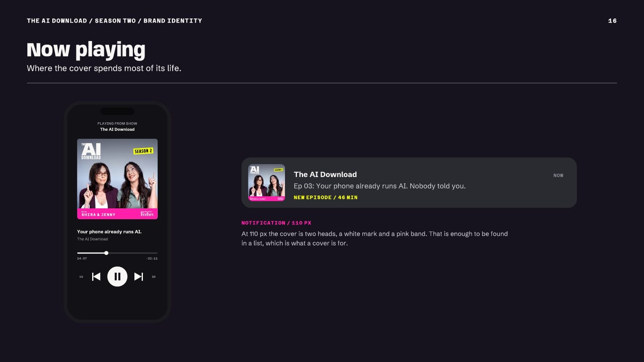Click 'SHIRA & JENNY' on the large cover band
Image resolution: width=644 pixels, height=362 pixels.
coord(98,215)
